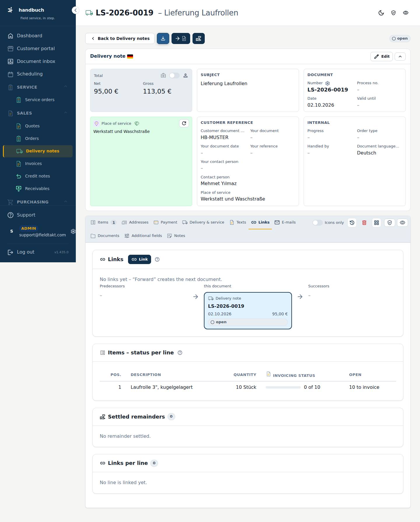The height and width of the screenshot is (522, 420).
Task: Collapse the SALES sidebar section
Action: 66,113
